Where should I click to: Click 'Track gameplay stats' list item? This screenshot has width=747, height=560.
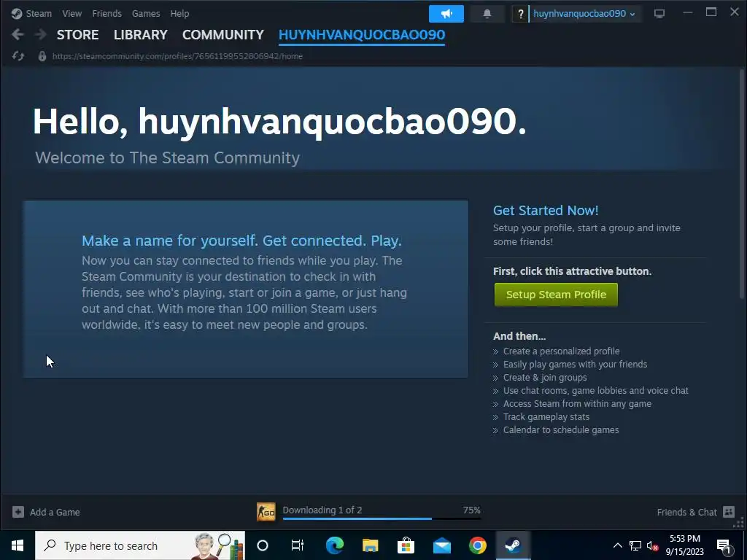[546, 416]
